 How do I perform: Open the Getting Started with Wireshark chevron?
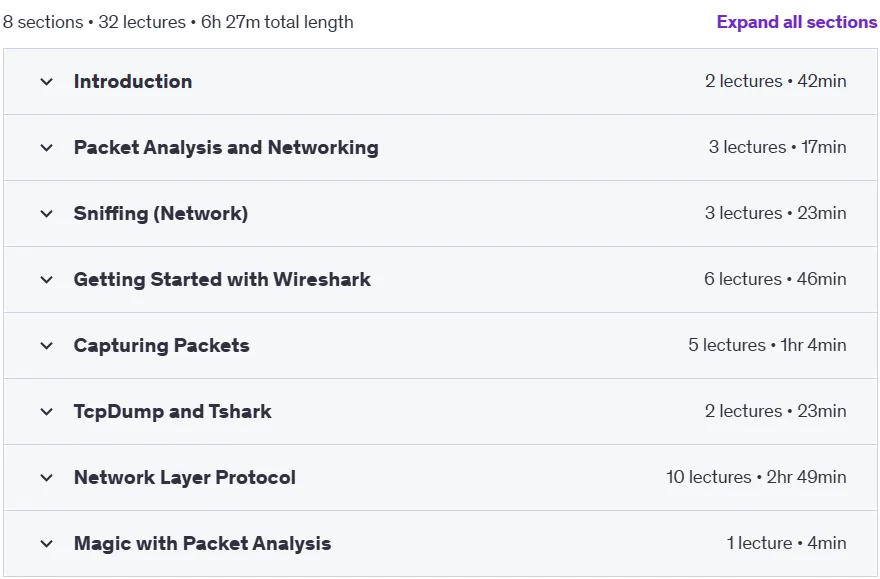point(47,280)
